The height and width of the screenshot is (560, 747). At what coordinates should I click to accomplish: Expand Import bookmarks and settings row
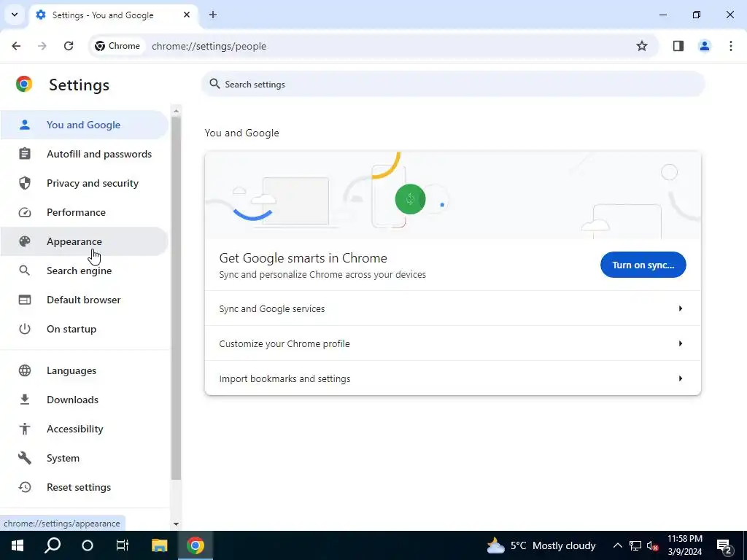[x=452, y=378]
